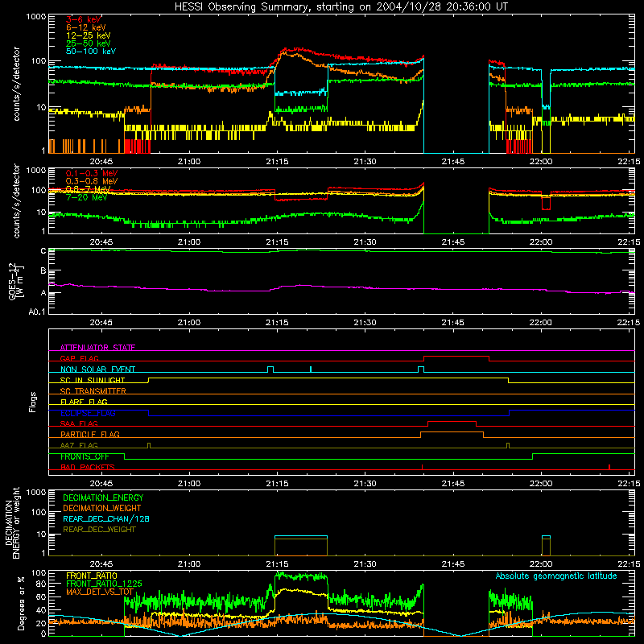This screenshot has width=644, height=644.
Task: Click the DECIMATION_WEIGHT legend label
Action: (102, 508)
